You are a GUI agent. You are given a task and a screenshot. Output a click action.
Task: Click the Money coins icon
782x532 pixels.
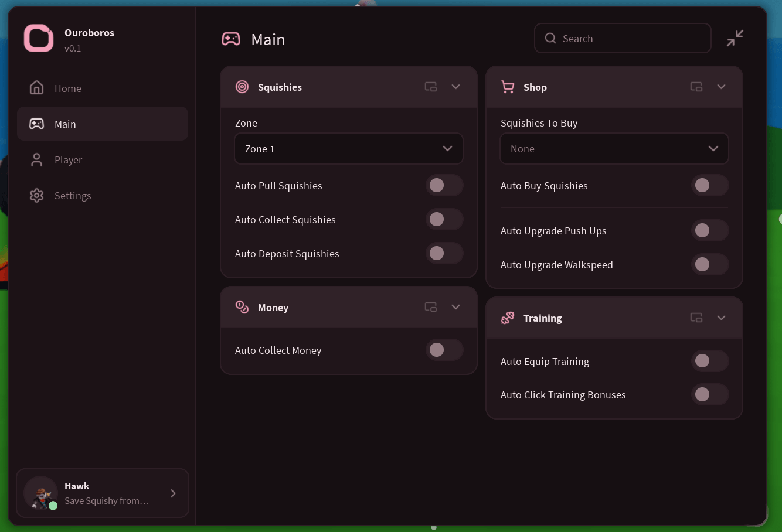[x=242, y=307]
